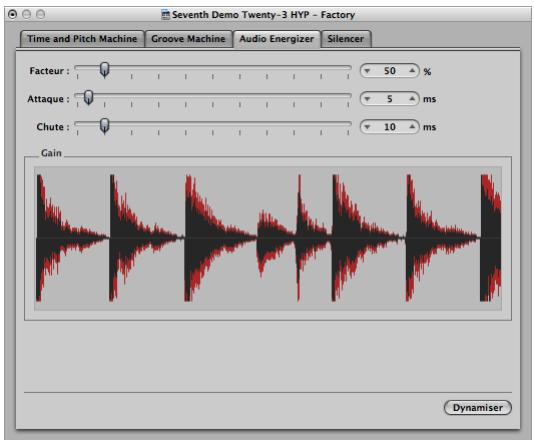Click the document icon in title bar

coord(166,15)
